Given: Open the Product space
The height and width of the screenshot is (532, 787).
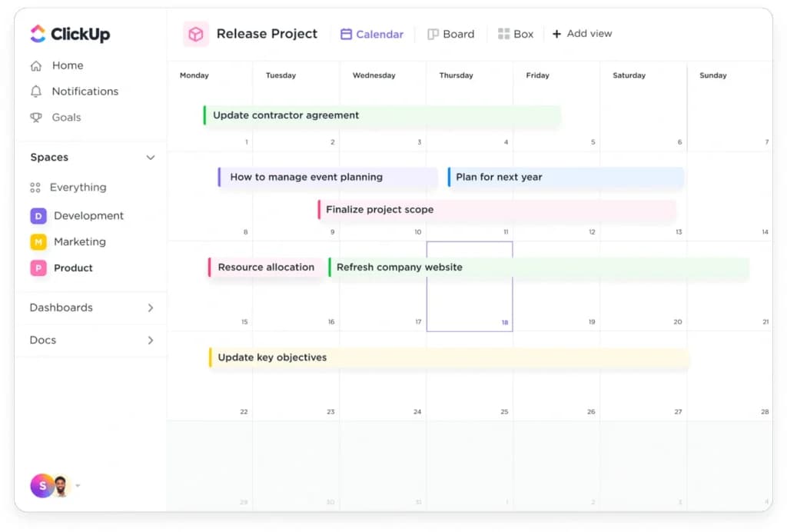Looking at the screenshot, I should 73,268.
